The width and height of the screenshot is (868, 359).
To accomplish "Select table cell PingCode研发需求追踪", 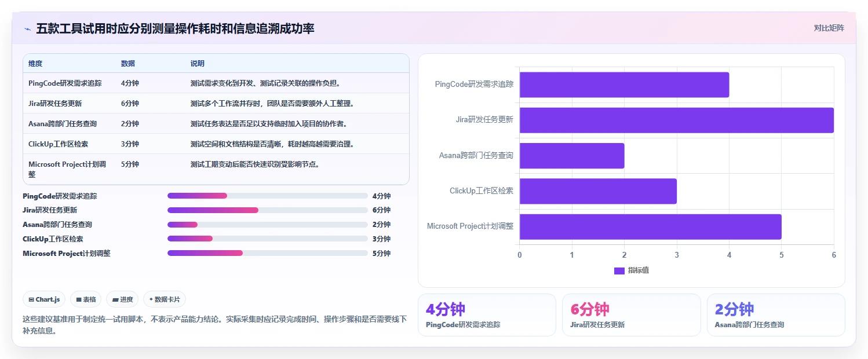I will point(65,83).
